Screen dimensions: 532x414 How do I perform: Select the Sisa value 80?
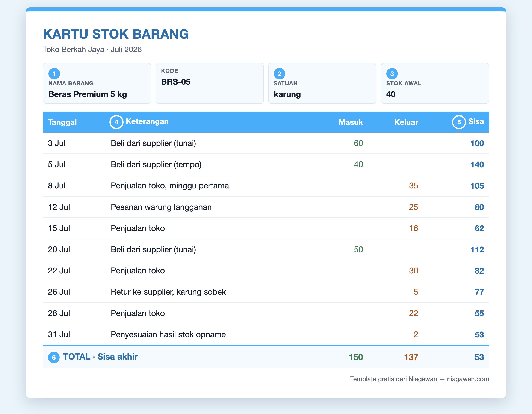point(479,207)
